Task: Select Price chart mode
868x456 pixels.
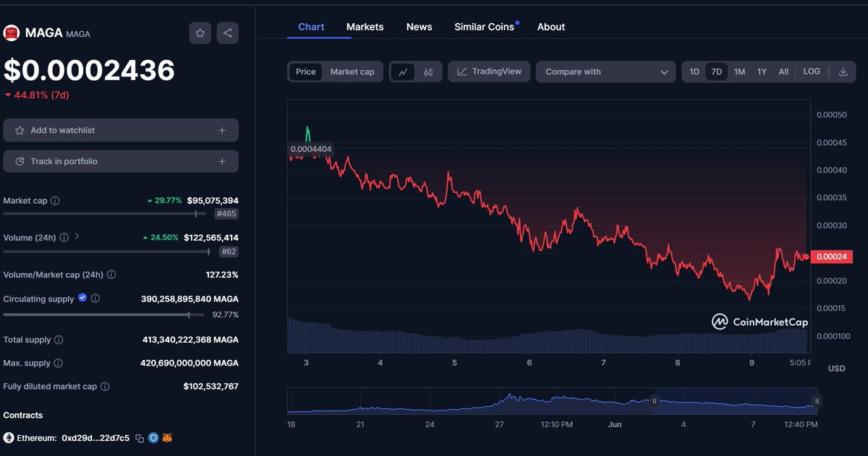Action: click(x=306, y=72)
